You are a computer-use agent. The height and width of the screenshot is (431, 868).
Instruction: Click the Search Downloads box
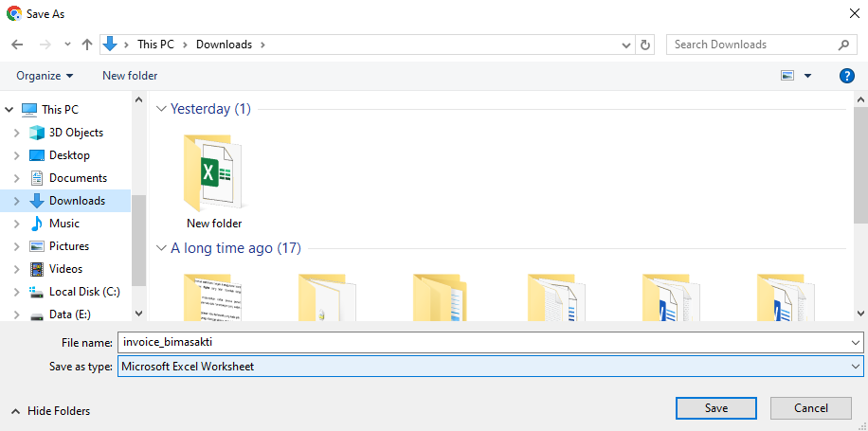click(753, 45)
